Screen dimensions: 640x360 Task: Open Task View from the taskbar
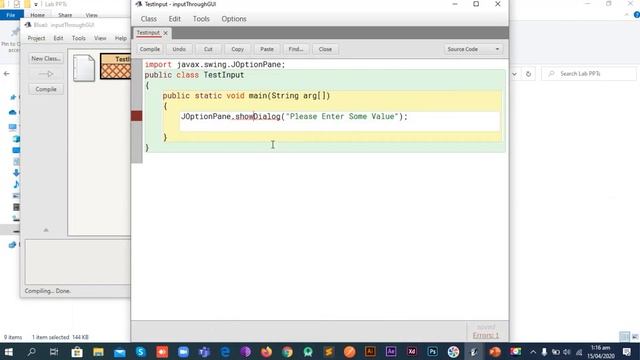tap(54, 351)
